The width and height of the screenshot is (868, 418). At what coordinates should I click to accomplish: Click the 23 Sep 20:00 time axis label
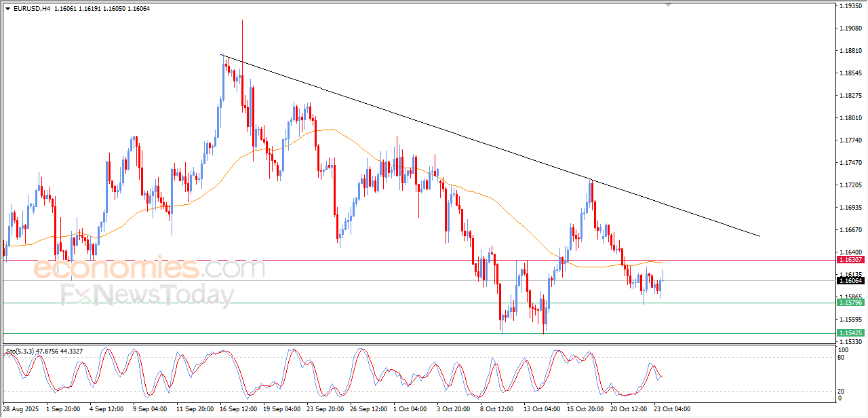[x=325, y=409]
